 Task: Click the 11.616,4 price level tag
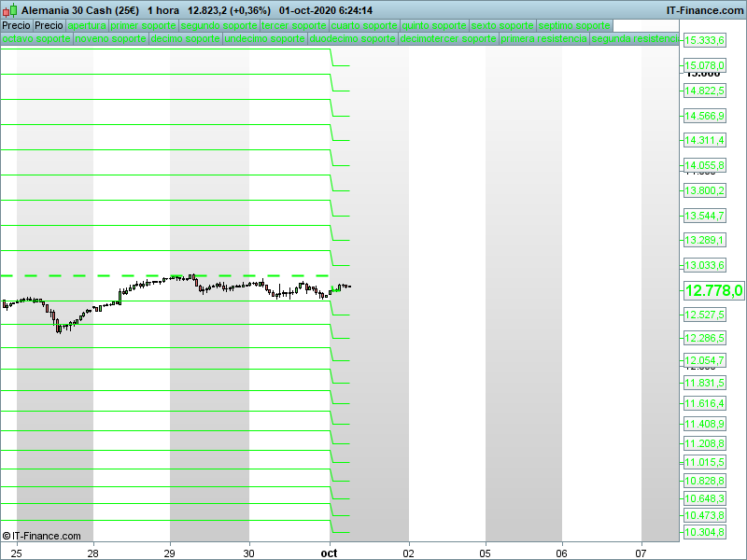[705, 403]
